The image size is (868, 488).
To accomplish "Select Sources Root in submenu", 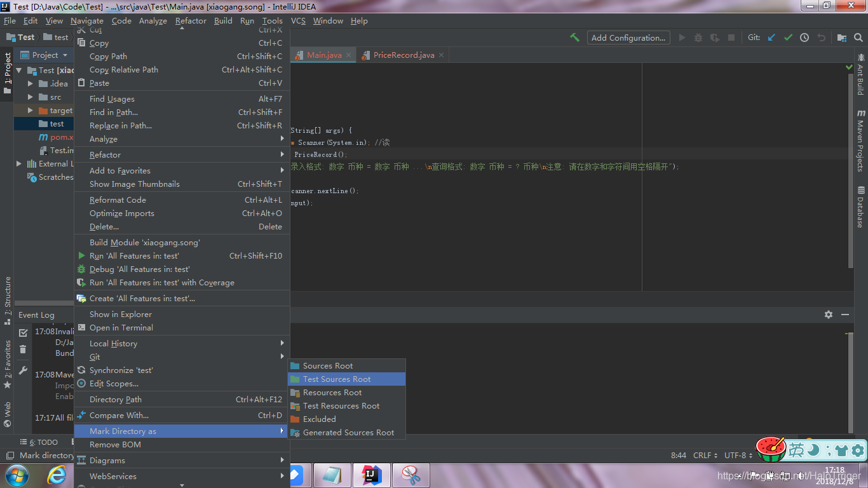I will (x=346, y=365).
